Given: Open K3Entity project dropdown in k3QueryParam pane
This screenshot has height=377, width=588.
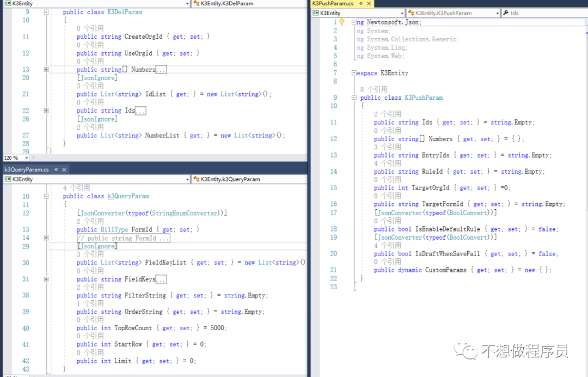Looking at the screenshot, I should coord(187,179).
